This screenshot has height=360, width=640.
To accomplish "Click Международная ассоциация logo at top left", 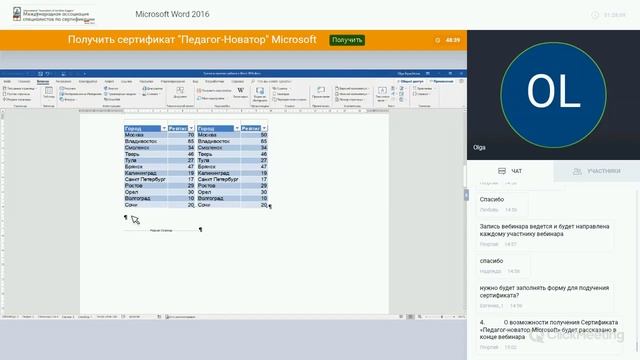I will 53,15.
